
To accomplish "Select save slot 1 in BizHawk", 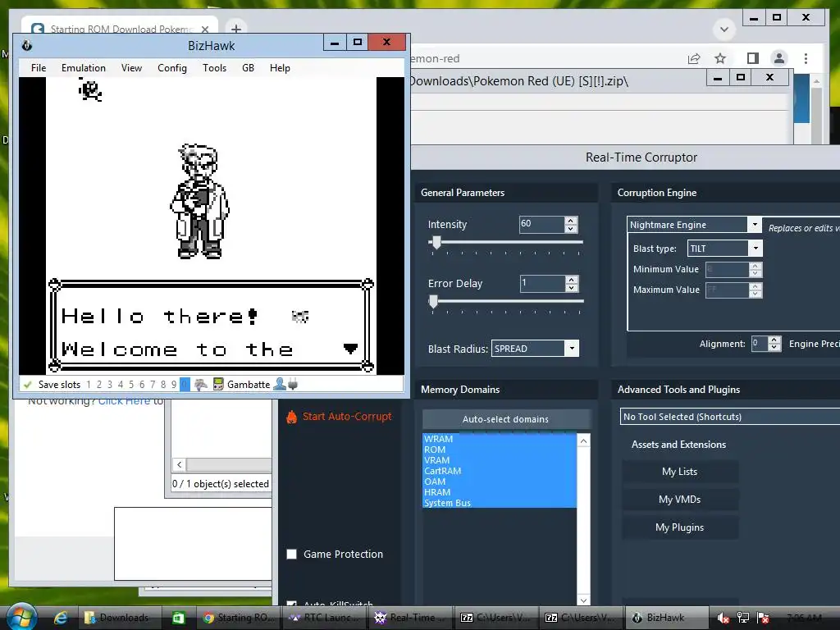I will [x=89, y=384].
